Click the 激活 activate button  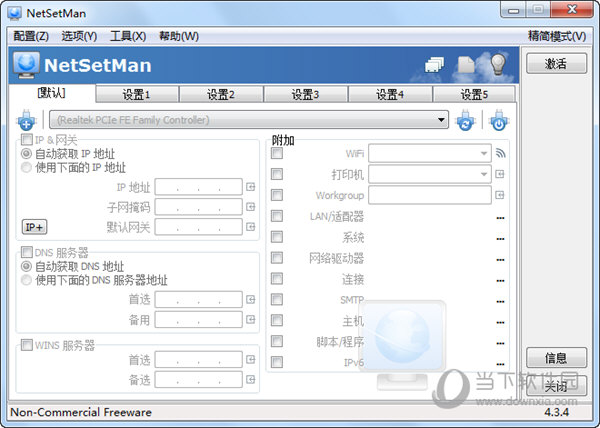point(556,63)
